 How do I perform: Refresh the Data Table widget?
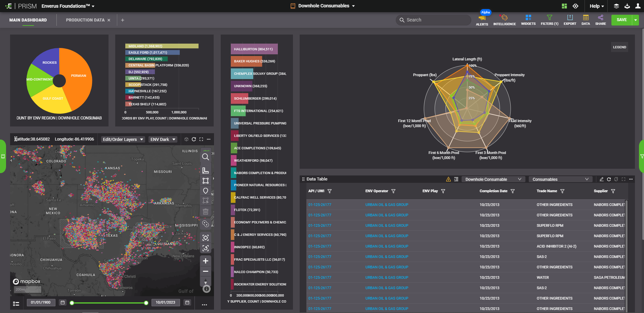609,179
